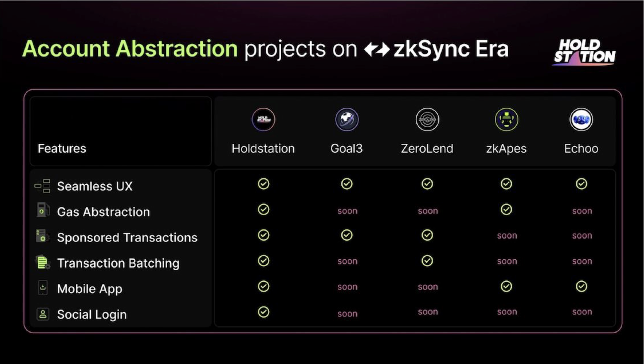644x364 pixels.
Task: Click the Gas Abstraction fuel pump icon
Action: pyautogui.click(x=42, y=210)
